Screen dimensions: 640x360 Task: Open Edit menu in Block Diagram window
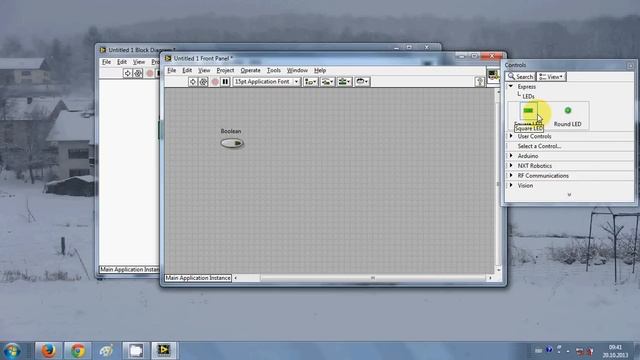click(x=122, y=62)
